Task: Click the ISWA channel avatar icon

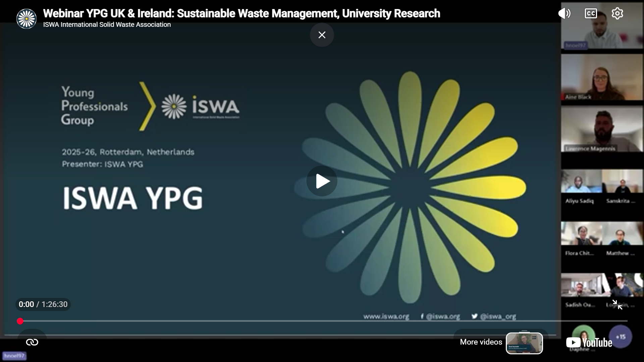Action: click(x=26, y=19)
